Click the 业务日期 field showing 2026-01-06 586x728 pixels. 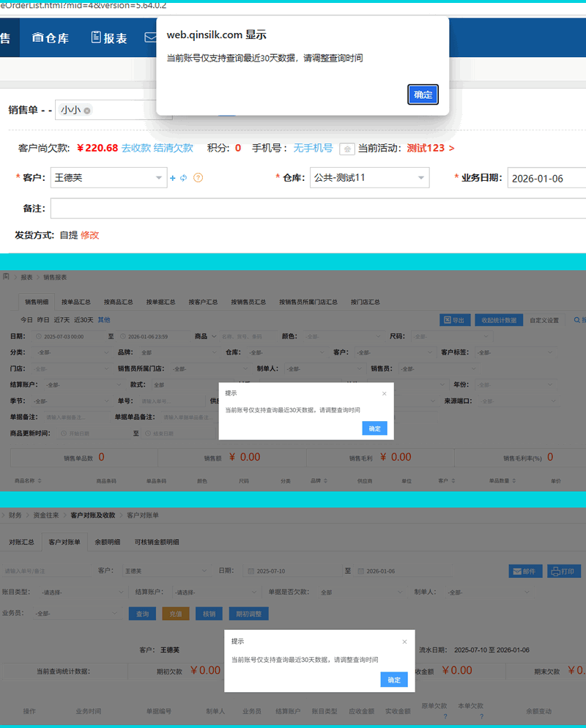click(x=546, y=178)
